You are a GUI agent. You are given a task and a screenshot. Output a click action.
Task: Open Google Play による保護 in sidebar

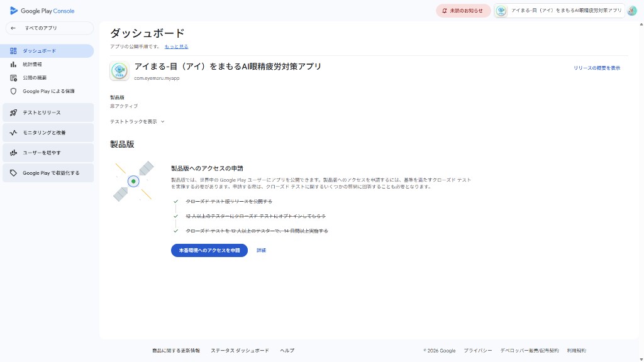pos(47,91)
